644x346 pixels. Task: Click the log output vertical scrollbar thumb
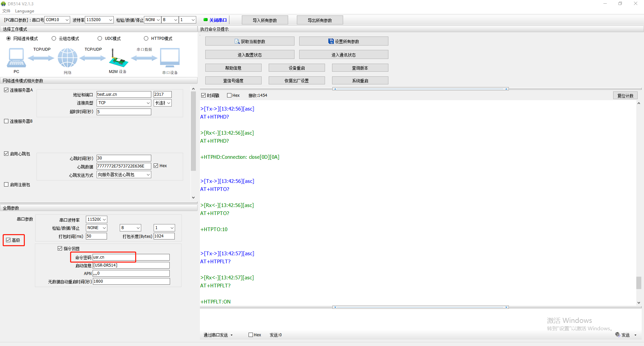pyautogui.click(x=639, y=282)
